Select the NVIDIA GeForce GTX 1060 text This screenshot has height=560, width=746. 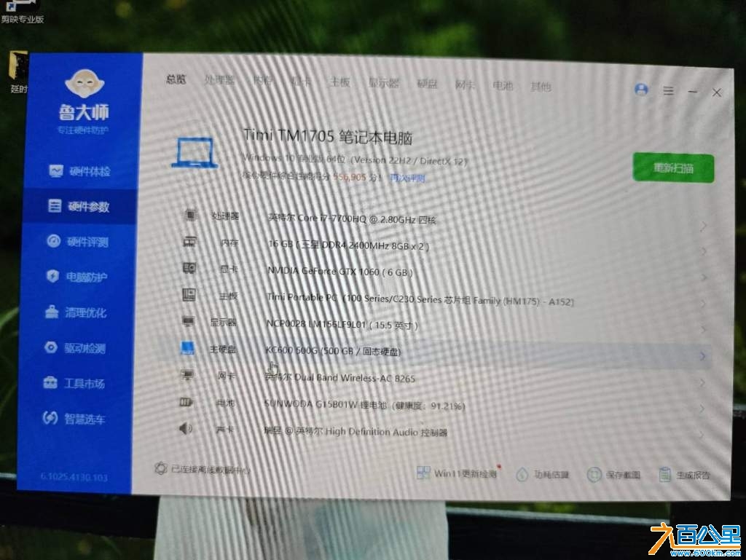point(339,272)
